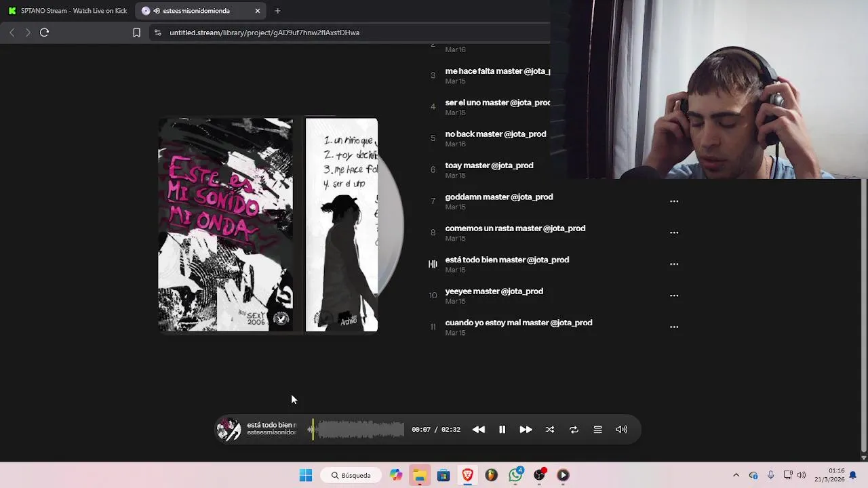868x488 pixels.
Task: Pause the currently playing track
Action: (502, 430)
